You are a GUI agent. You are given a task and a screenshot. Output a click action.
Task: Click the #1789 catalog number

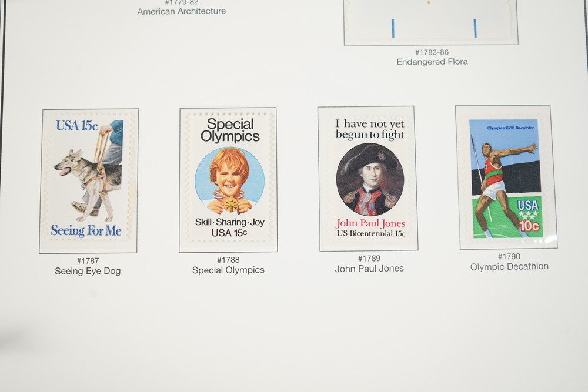[x=369, y=258]
